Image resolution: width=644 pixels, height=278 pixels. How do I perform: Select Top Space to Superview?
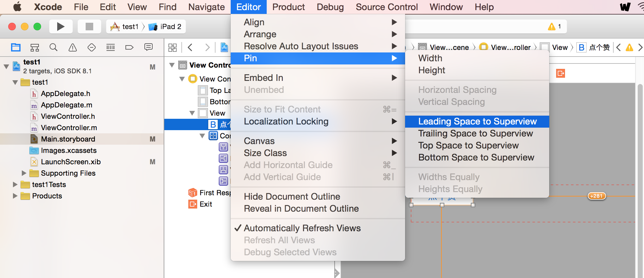click(477, 145)
